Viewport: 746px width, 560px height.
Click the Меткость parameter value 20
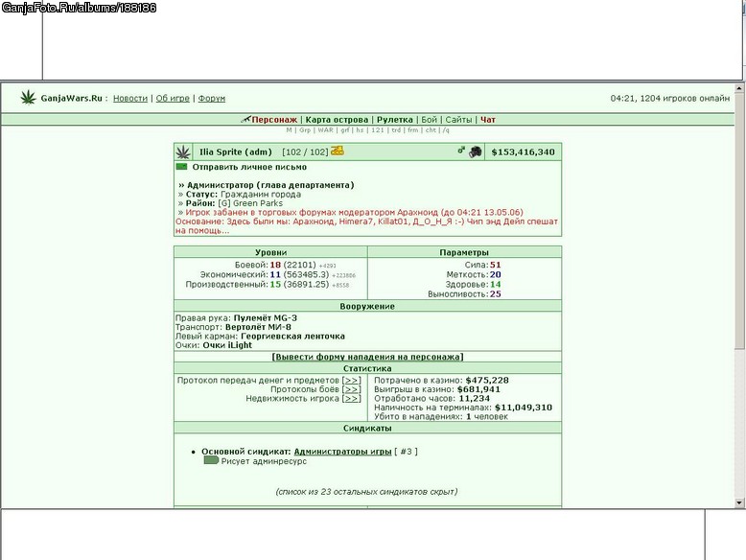(496, 274)
